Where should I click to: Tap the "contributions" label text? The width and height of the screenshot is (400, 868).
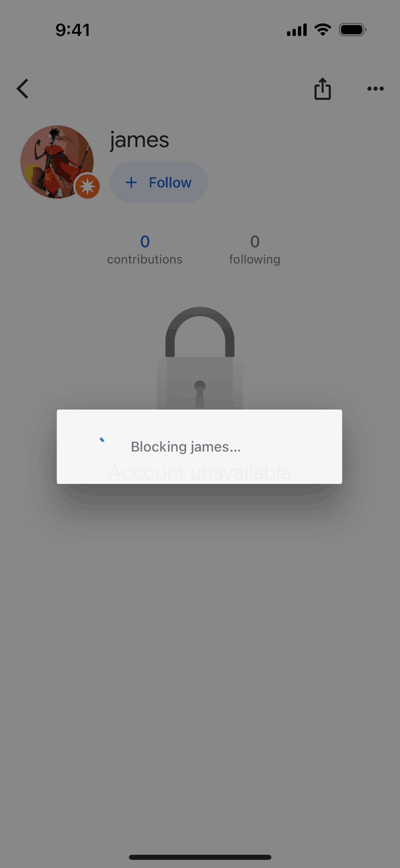(145, 259)
